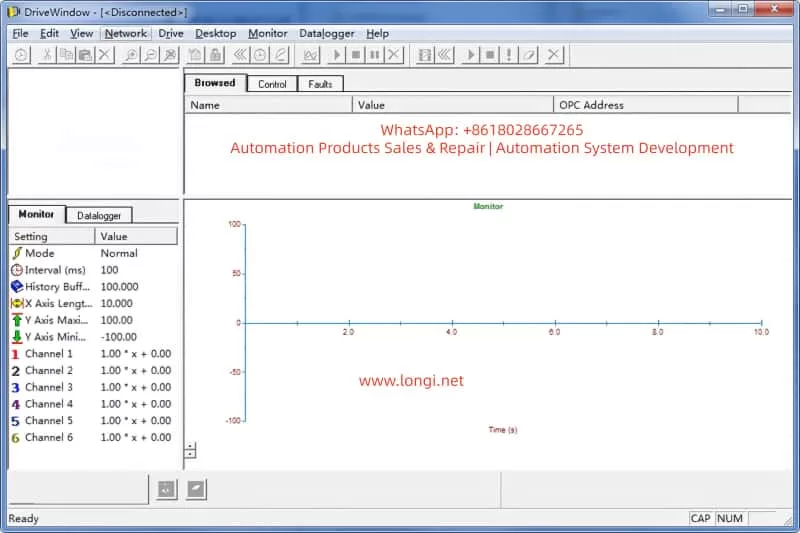Click the -100.00 Y Axis minimum value

coord(118,337)
